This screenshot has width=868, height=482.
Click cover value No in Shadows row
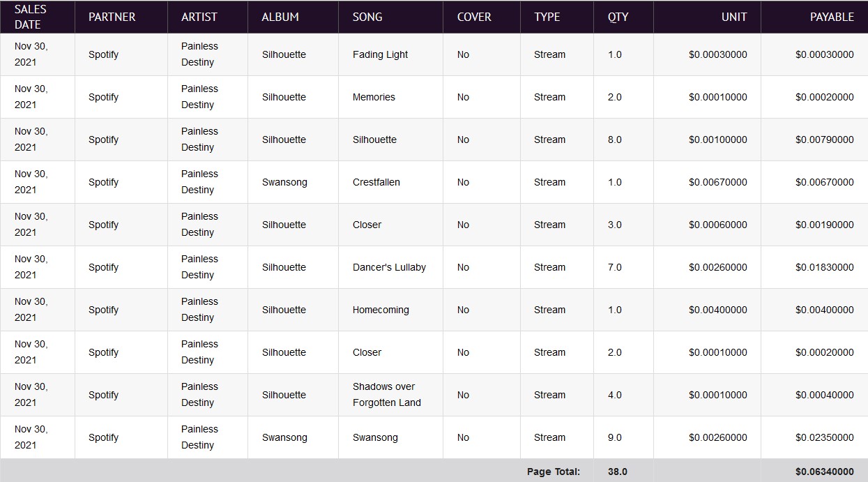[x=463, y=395]
